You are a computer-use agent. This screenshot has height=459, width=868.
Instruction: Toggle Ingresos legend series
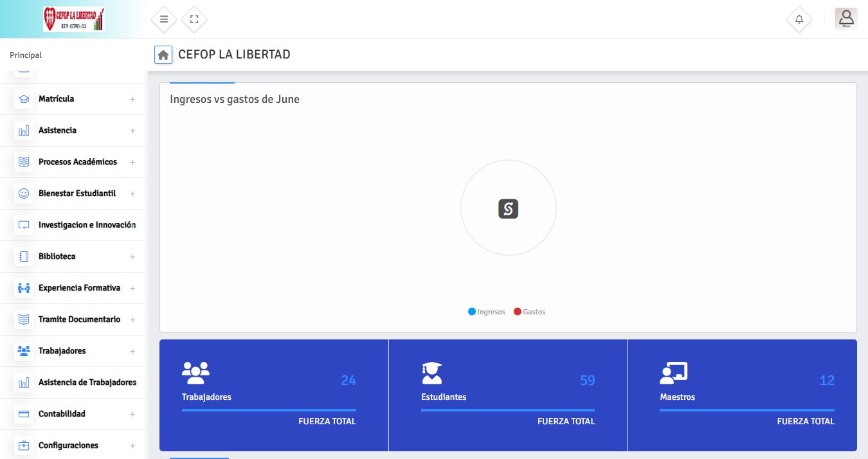point(487,312)
